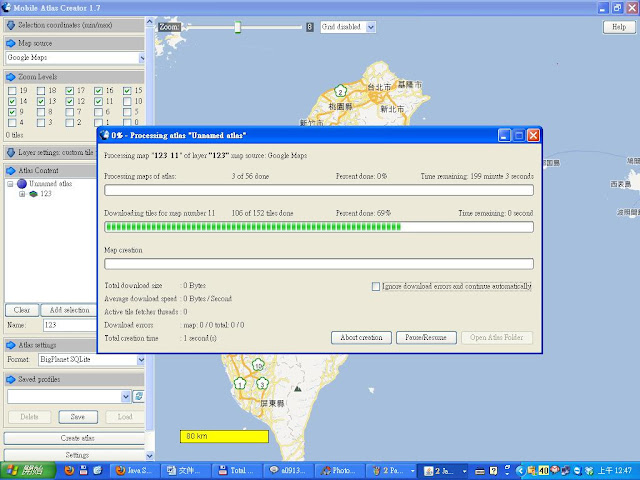Collapse the Selection coordinates panel arrow icon
This screenshot has width=640, height=480.
(11, 25)
